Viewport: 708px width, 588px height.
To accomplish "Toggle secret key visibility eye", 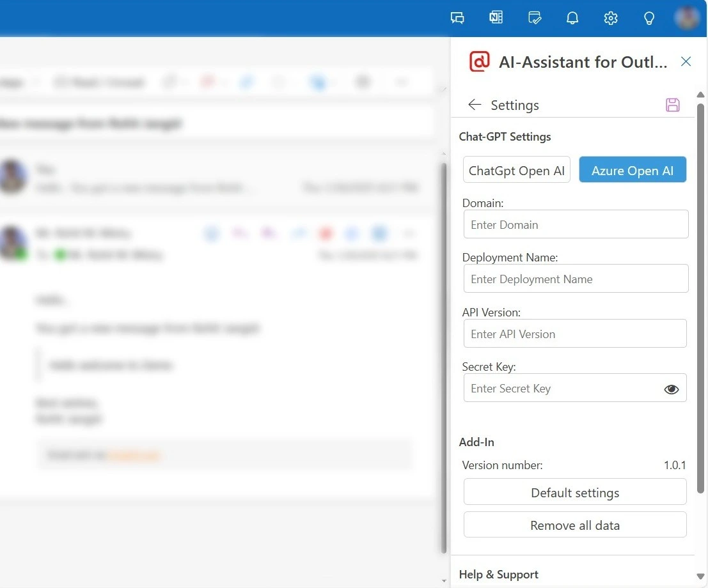I will [672, 389].
